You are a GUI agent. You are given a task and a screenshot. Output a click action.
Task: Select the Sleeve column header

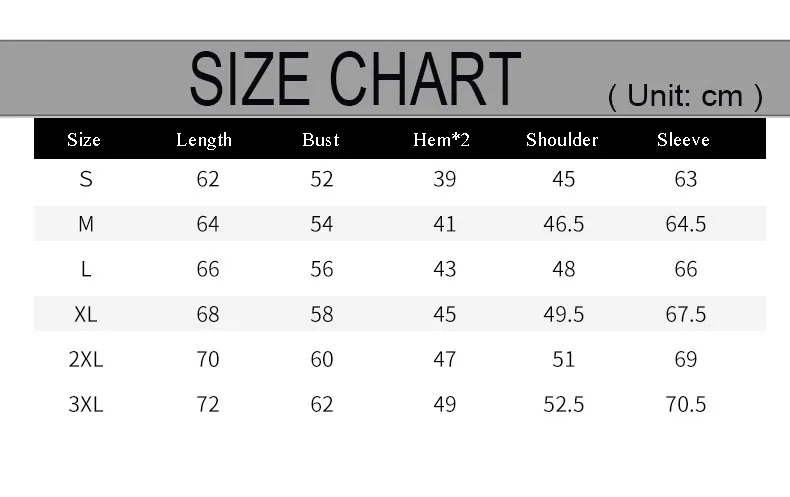[x=683, y=140]
